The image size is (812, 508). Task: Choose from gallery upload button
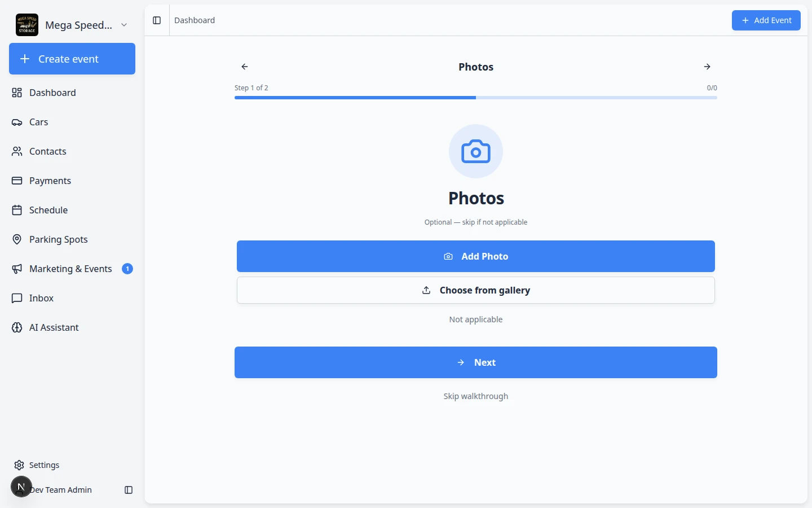pyautogui.click(x=476, y=290)
